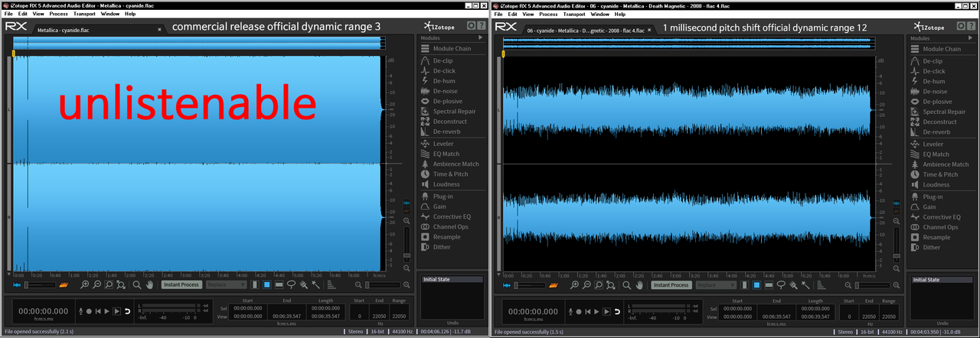
Task: Expand Modules panel arrow in Death Magnetic window
Action: click(970, 37)
